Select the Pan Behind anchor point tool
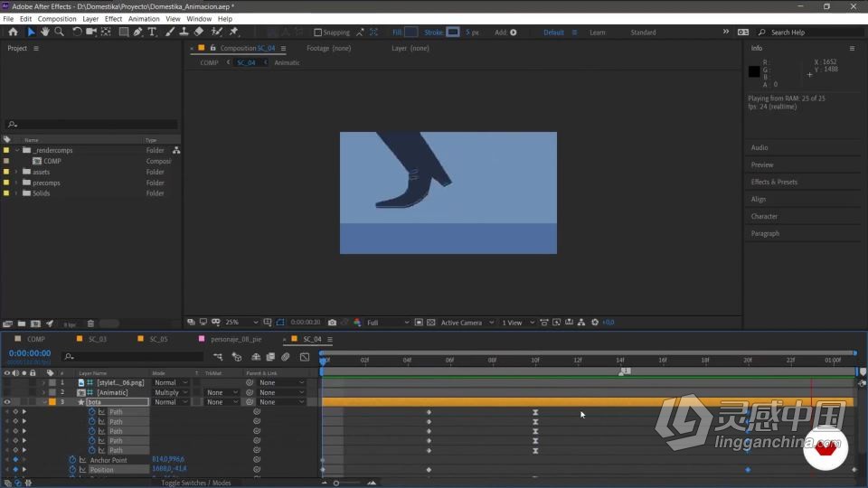This screenshot has width=868, height=488. click(106, 33)
